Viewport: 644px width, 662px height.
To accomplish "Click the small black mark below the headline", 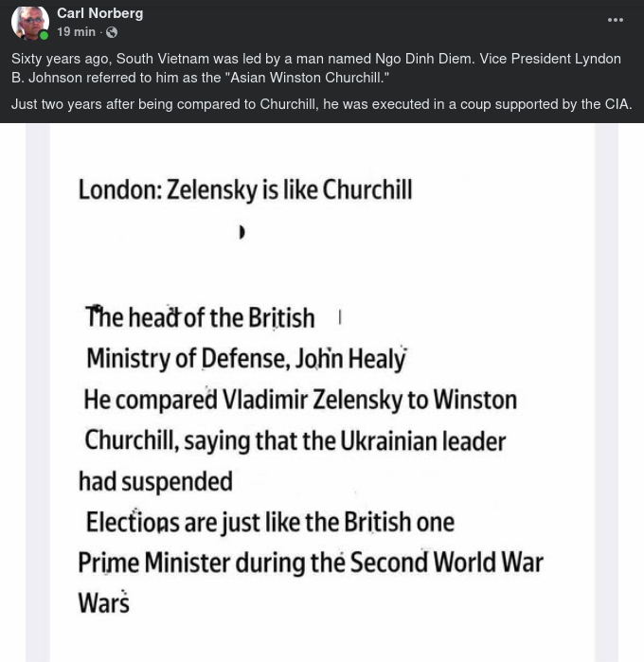I will click(x=241, y=231).
